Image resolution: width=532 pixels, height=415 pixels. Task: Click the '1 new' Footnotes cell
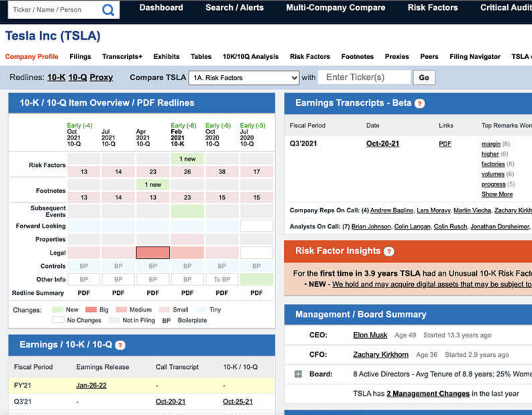click(x=153, y=185)
